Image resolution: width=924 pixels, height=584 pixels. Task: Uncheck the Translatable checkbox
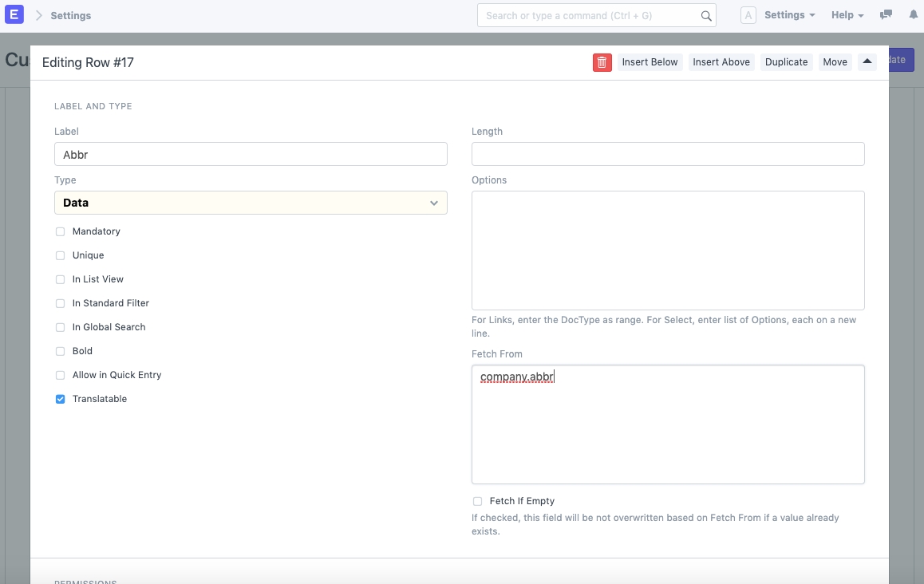coord(60,399)
